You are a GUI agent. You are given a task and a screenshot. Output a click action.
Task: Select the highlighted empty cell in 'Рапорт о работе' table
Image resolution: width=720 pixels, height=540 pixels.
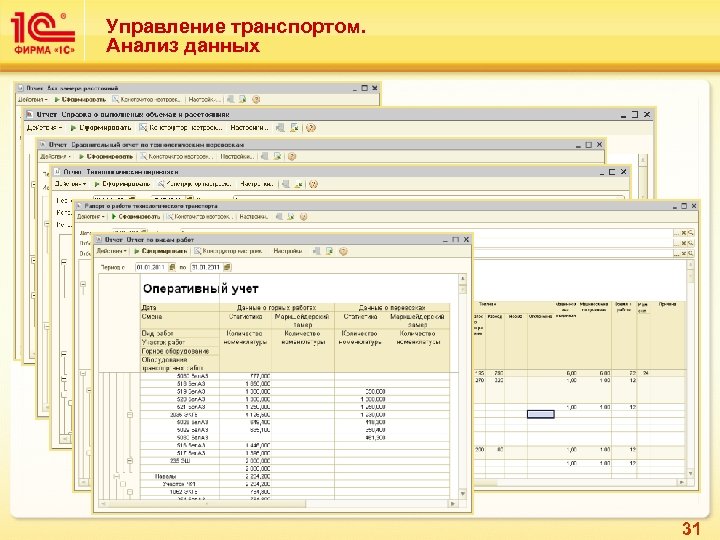[x=540, y=414]
